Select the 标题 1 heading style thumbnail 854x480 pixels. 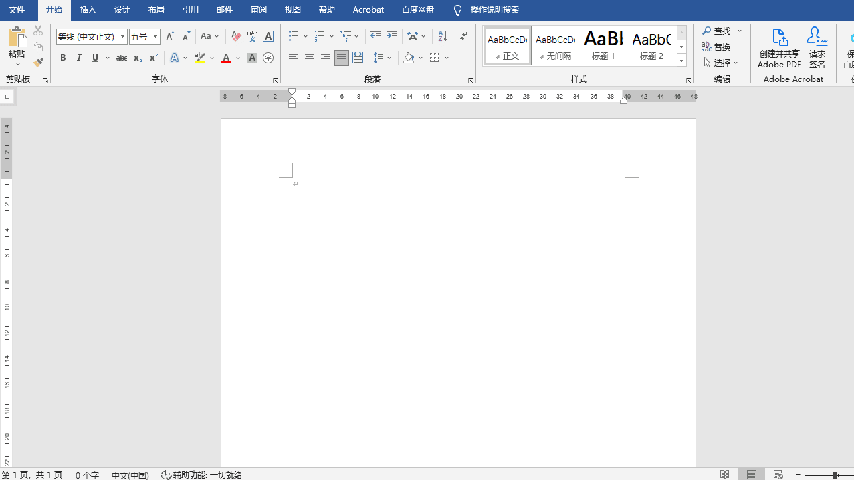tap(603, 43)
